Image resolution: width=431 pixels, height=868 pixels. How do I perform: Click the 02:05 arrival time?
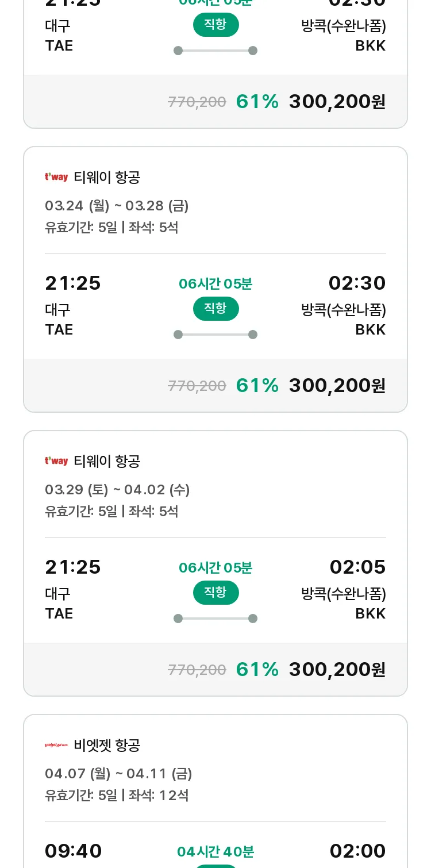click(x=357, y=567)
